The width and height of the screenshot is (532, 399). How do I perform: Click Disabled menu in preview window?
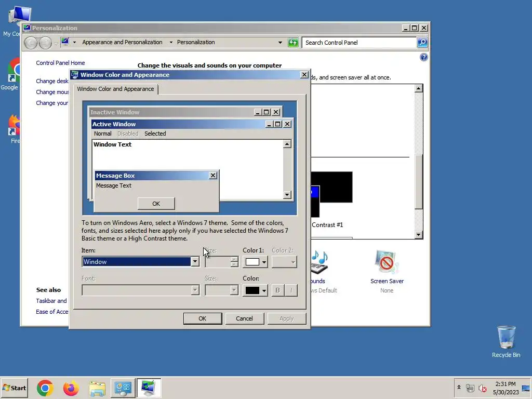128,134
